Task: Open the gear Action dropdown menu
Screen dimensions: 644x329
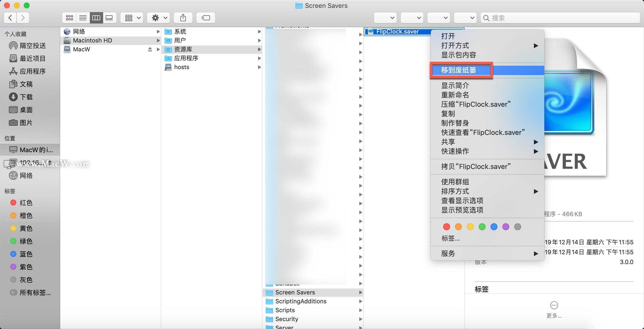Action: 158,18
